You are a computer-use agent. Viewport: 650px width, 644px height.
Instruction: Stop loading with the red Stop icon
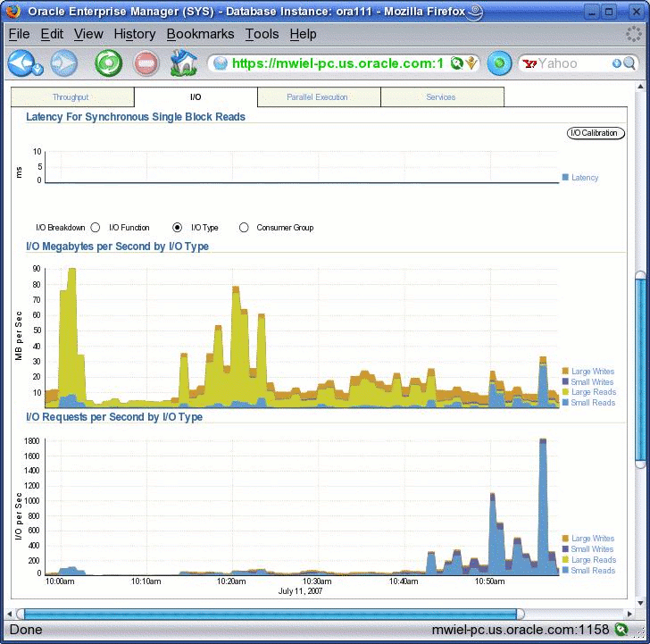(x=146, y=63)
